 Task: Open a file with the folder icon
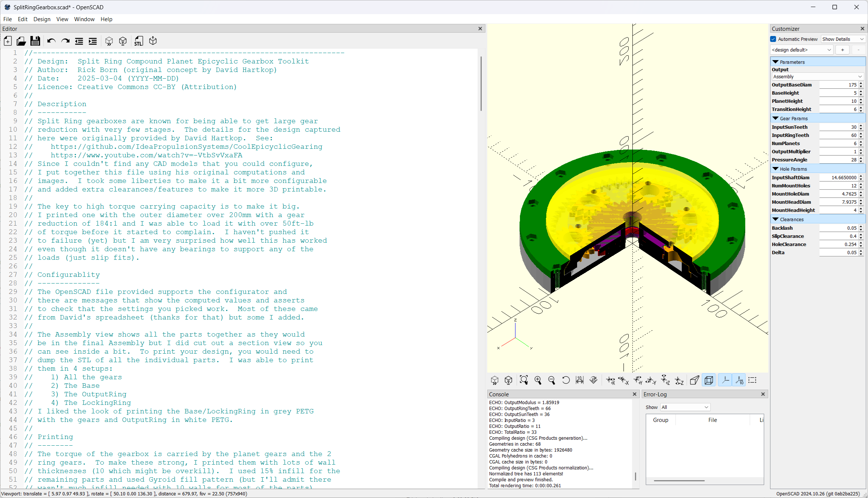point(22,41)
